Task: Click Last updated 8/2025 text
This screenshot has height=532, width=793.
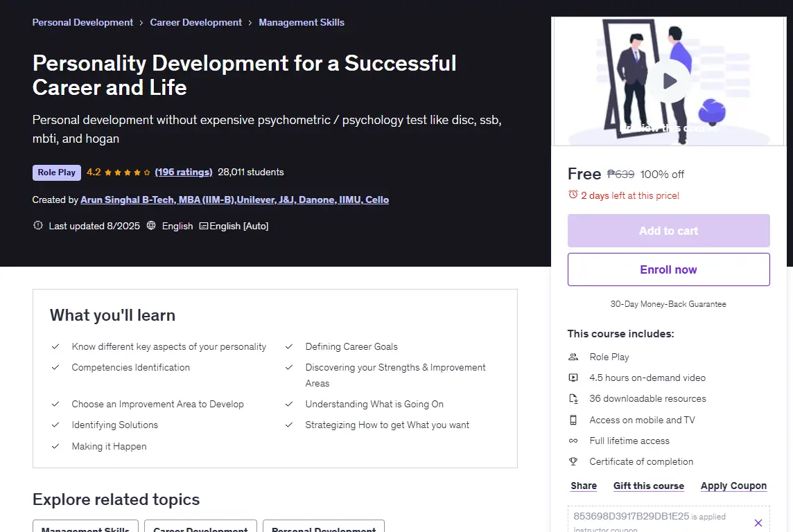Action: pos(94,226)
